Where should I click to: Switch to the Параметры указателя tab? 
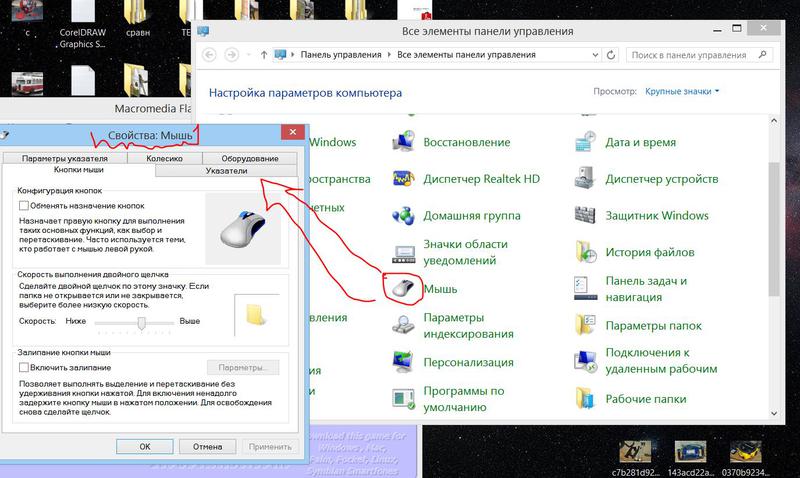64,158
